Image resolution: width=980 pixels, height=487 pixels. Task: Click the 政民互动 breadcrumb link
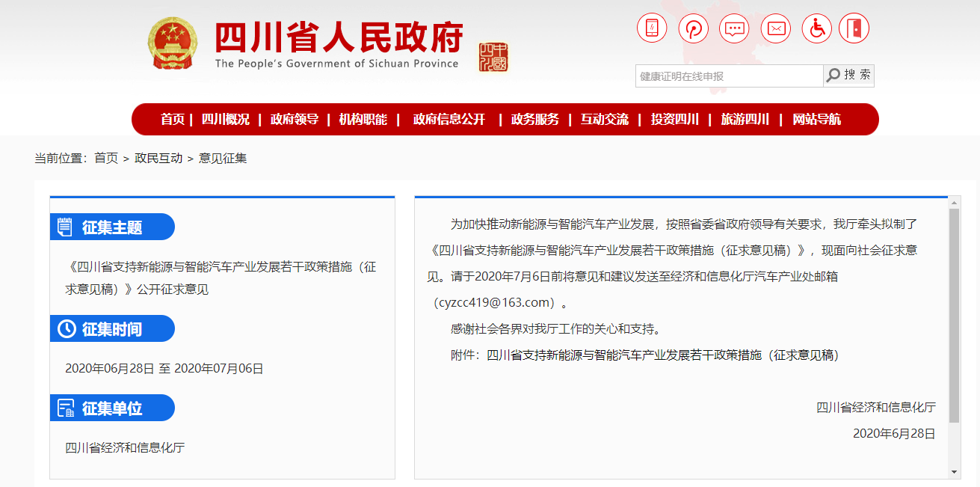158,159
